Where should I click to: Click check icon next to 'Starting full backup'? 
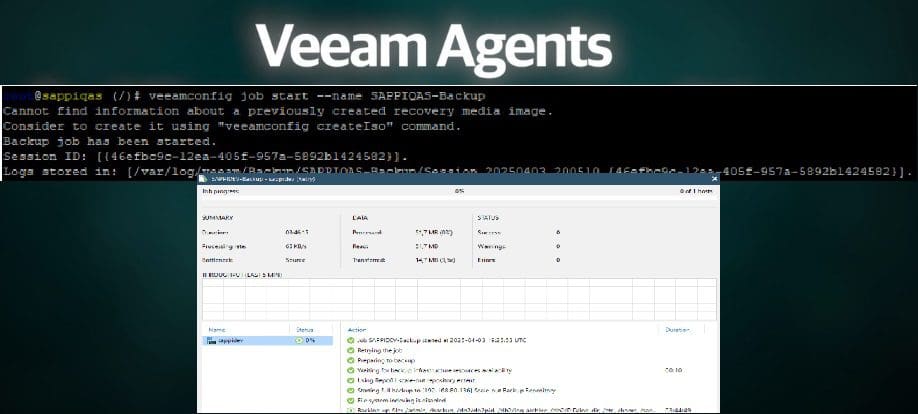(x=350, y=389)
